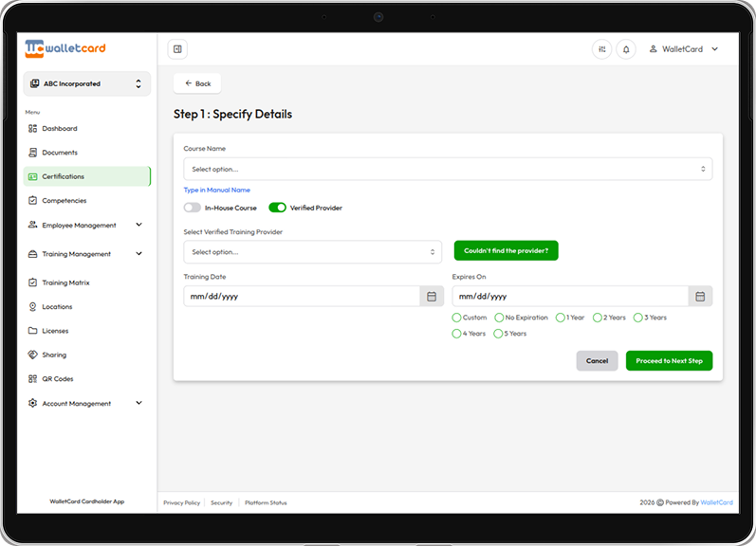Click the Documents icon in sidebar
This screenshot has height=546, width=756.
coord(32,153)
